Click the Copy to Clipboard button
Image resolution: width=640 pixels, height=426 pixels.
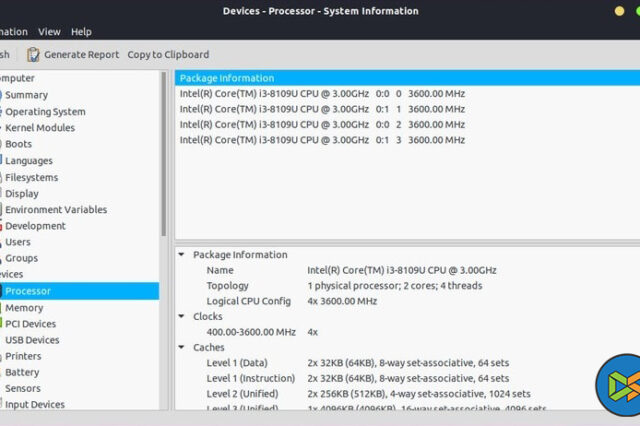168,55
